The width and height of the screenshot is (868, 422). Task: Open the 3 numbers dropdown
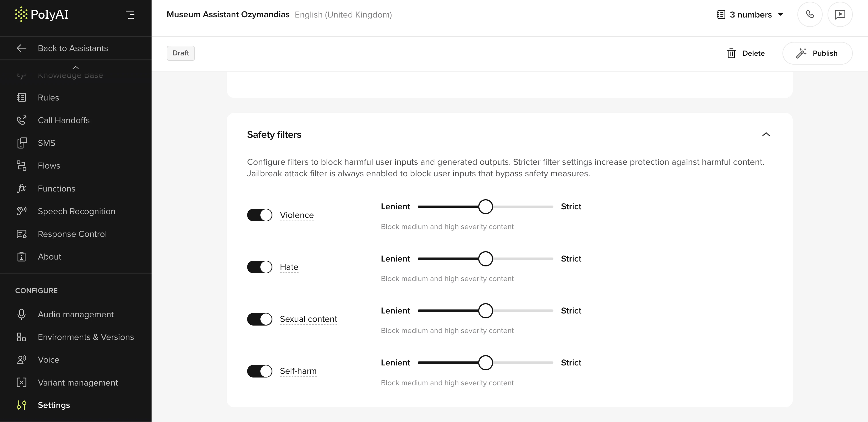click(x=750, y=14)
